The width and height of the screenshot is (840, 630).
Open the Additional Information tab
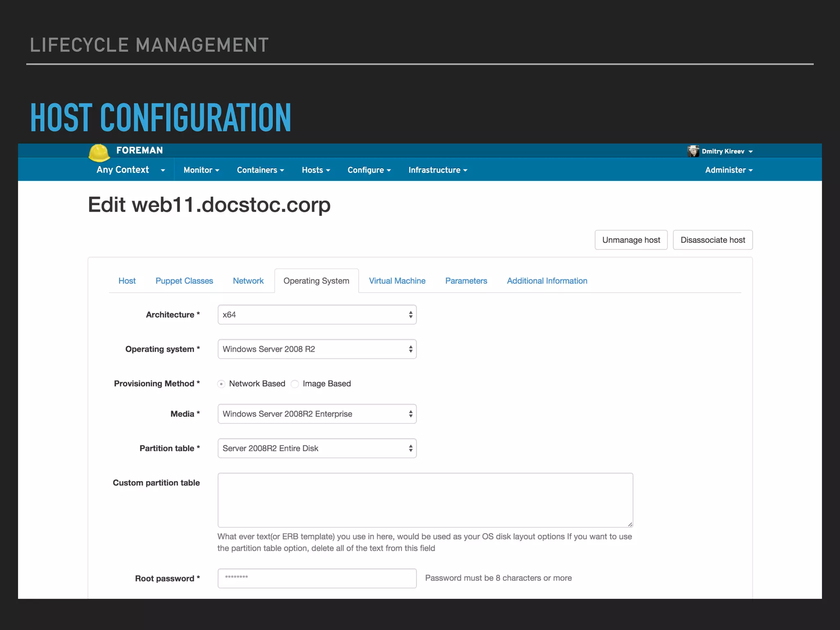pyautogui.click(x=547, y=281)
